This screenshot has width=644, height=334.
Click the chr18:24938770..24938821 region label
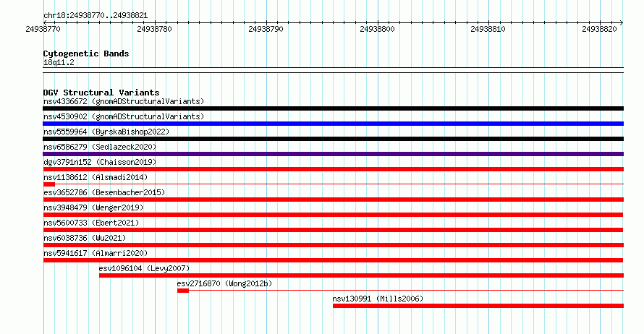[x=96, y=15]
